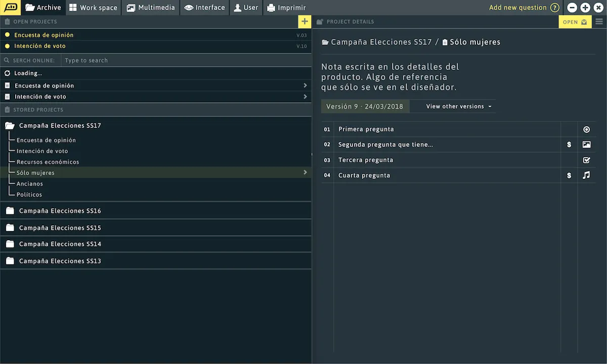
Task: Expand the Campaña Elecciones SS16 folder
Action: click(x=10, y=211)
